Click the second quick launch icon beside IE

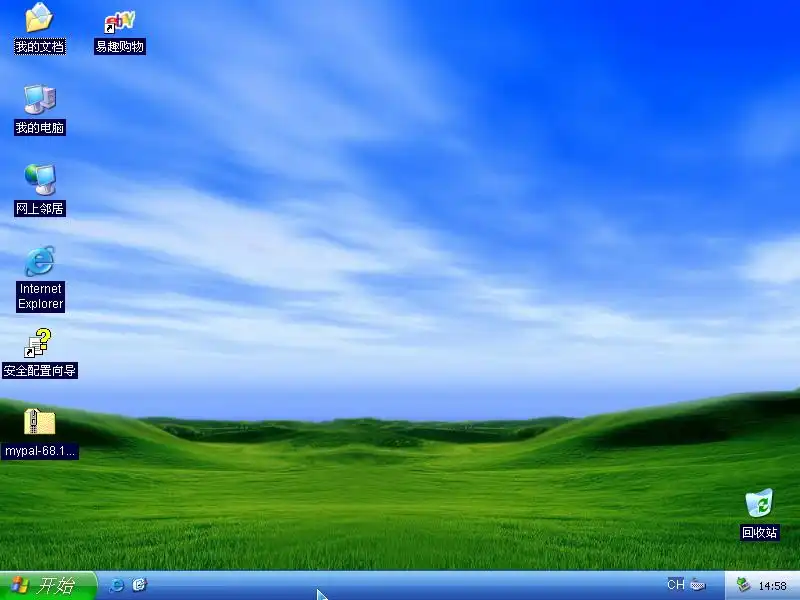[x=139, y=585]
